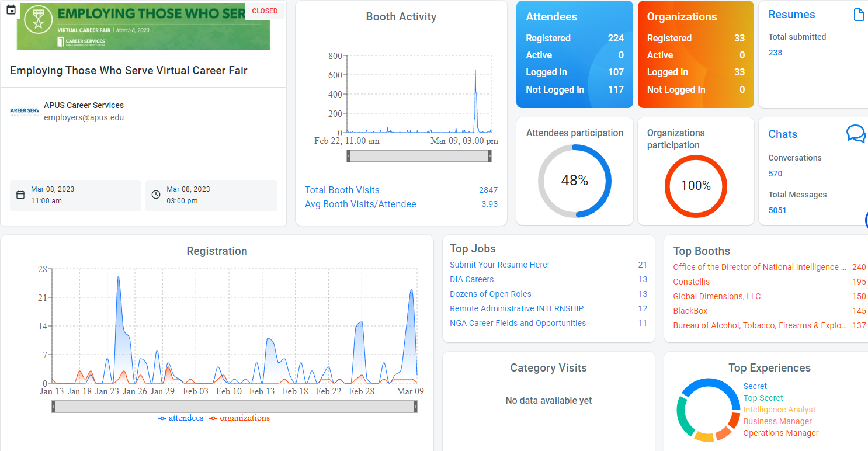Toggle the organizations series in Registration legend
868x451 pixels.
[239, 418]
